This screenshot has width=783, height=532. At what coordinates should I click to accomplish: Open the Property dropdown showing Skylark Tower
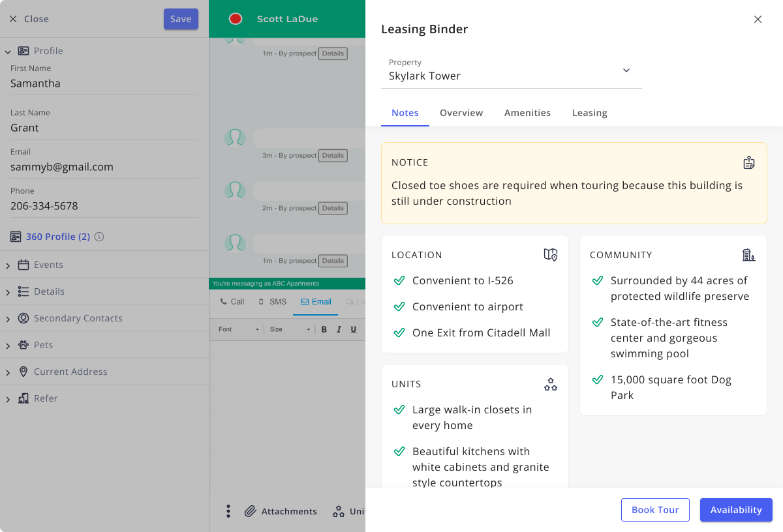click(x=511, y=70)
